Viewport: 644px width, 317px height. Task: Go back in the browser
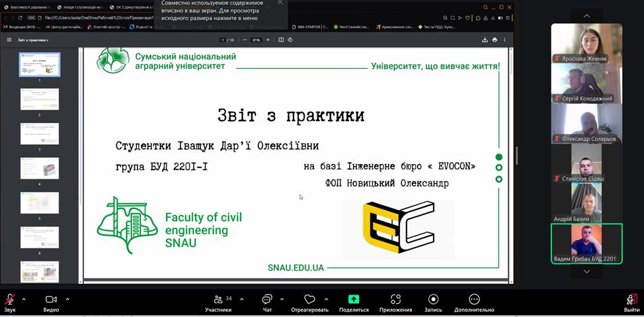[x=6, y=18]
